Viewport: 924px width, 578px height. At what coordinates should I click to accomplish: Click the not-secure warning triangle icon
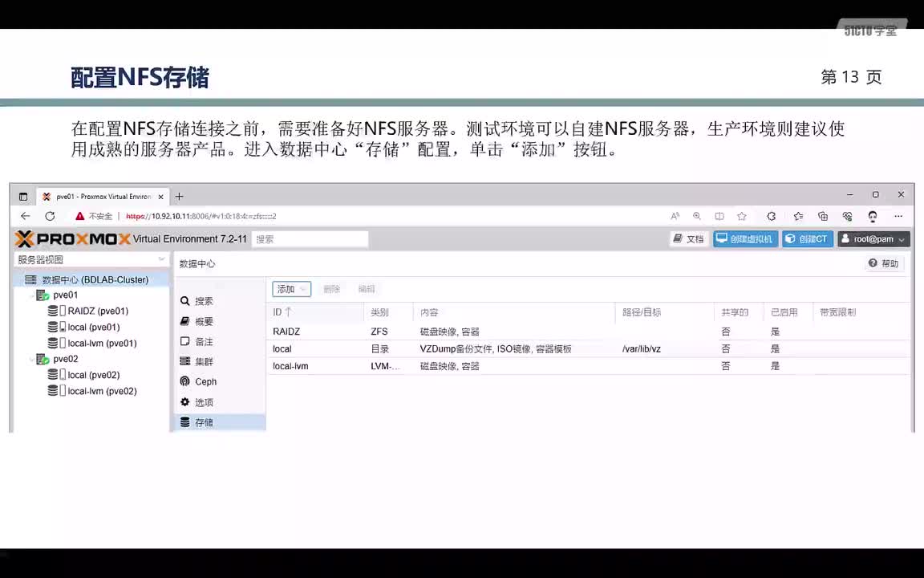pos(79,216)
